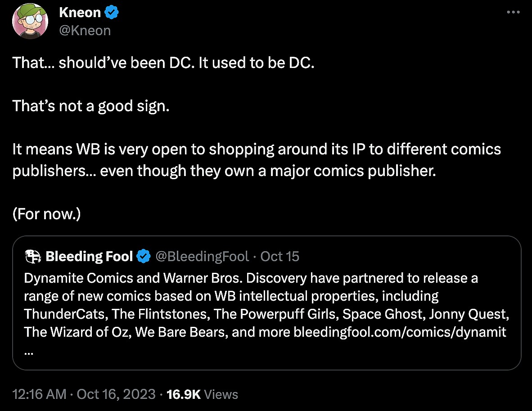
Task: Open the Bleeding Fool account name
Action: point(89,257)
